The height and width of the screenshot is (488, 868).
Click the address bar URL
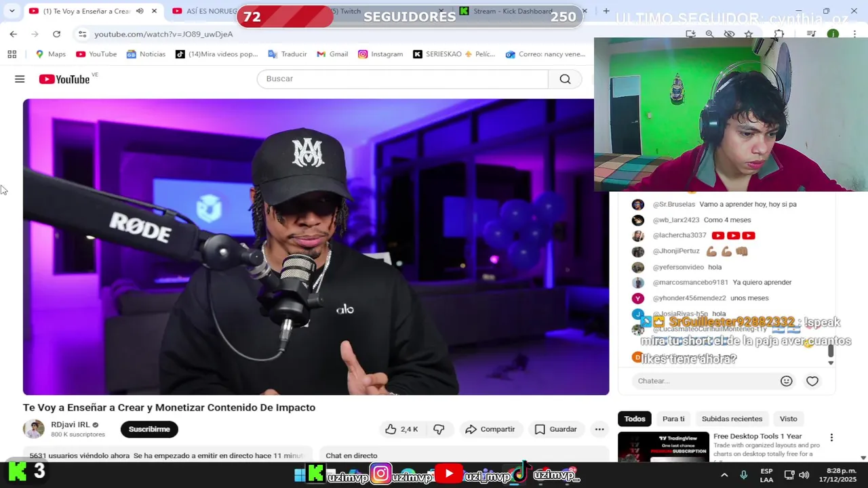[x=163, y=34]
